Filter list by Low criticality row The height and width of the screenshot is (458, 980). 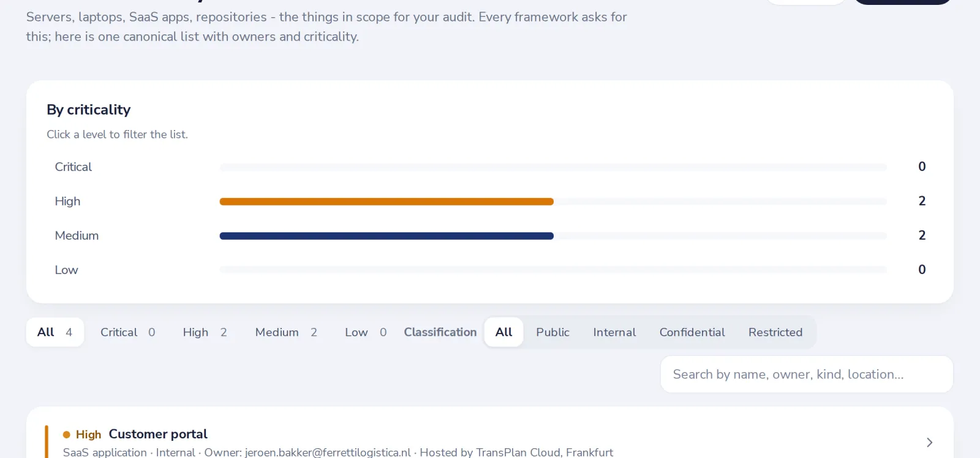click(490, 270)
